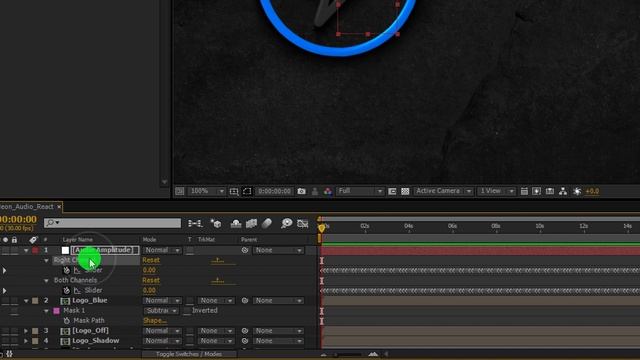Toggle the lock switch on Audio Amplitude layer
Screen dimensions: 640x360
click(x=14, y=250)
